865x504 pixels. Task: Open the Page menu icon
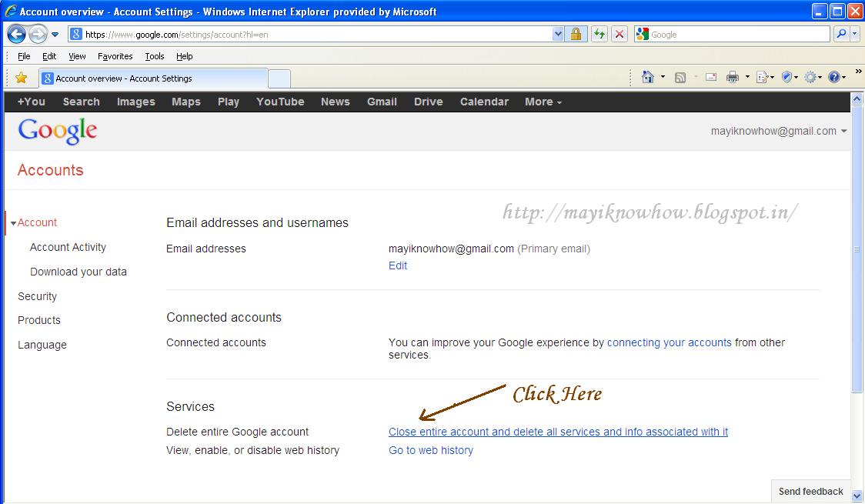pos(765,77)
